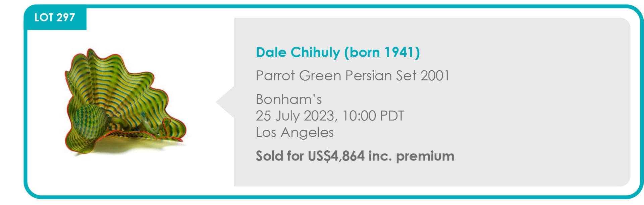Click the number 297 in the lot tag

coord(66,17)
